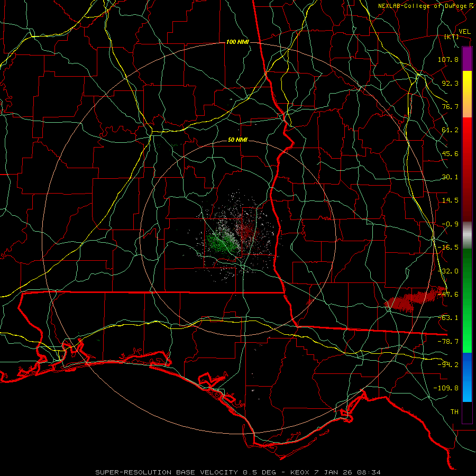Pick the red segment of the velocity scale

(x=467, y=169)
